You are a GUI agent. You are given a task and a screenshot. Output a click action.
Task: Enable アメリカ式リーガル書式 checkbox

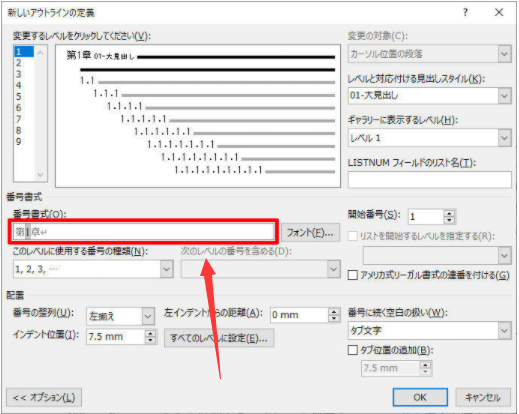click(x=353, y=275)
